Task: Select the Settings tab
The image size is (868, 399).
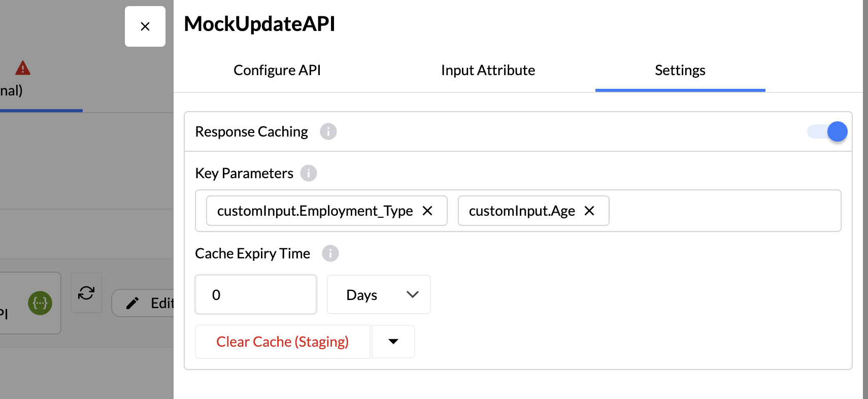Action: pos(680,70)
